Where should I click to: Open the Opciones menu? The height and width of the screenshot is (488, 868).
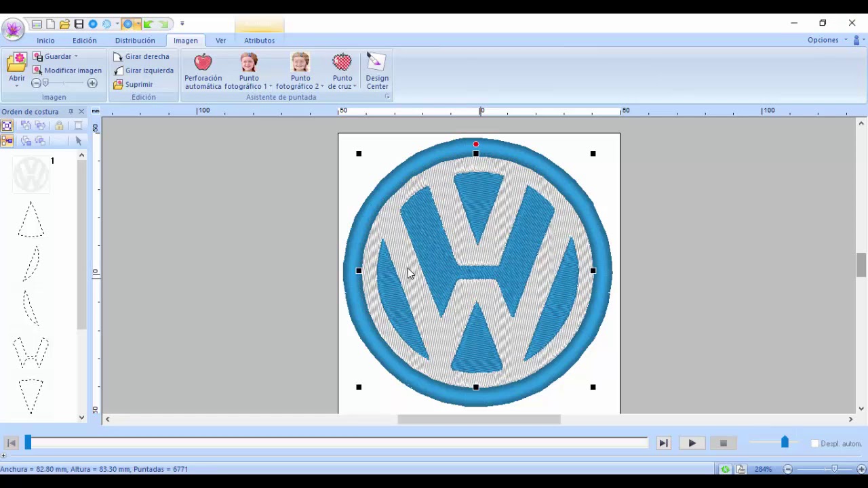(x=827, y=40)
